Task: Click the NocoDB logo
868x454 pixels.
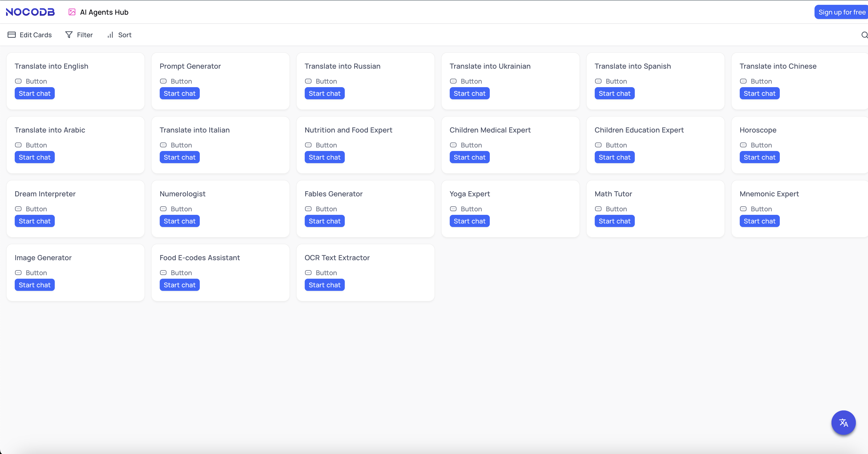Action: [30, 12]
